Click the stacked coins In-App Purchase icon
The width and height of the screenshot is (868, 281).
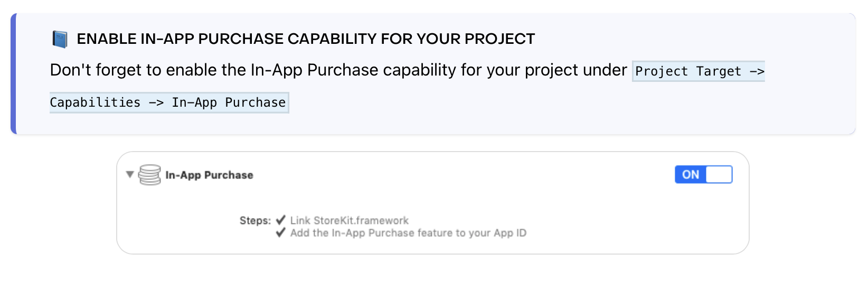pos(149,175)
